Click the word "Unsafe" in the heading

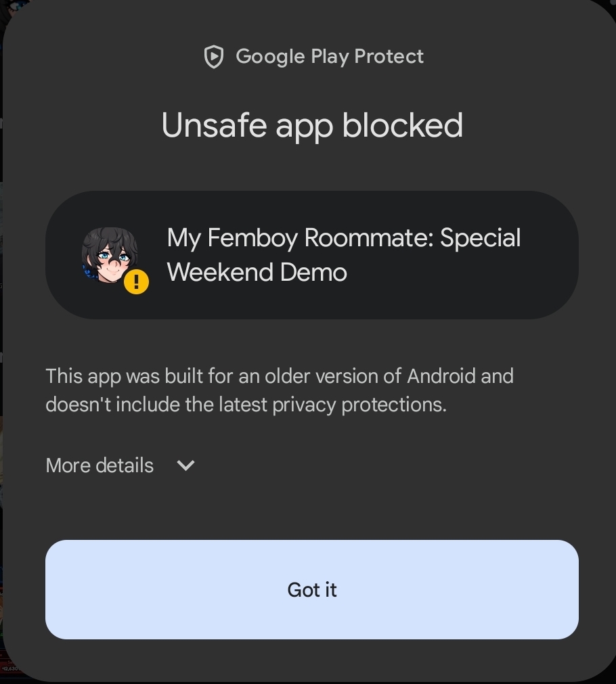pos(214,126)
